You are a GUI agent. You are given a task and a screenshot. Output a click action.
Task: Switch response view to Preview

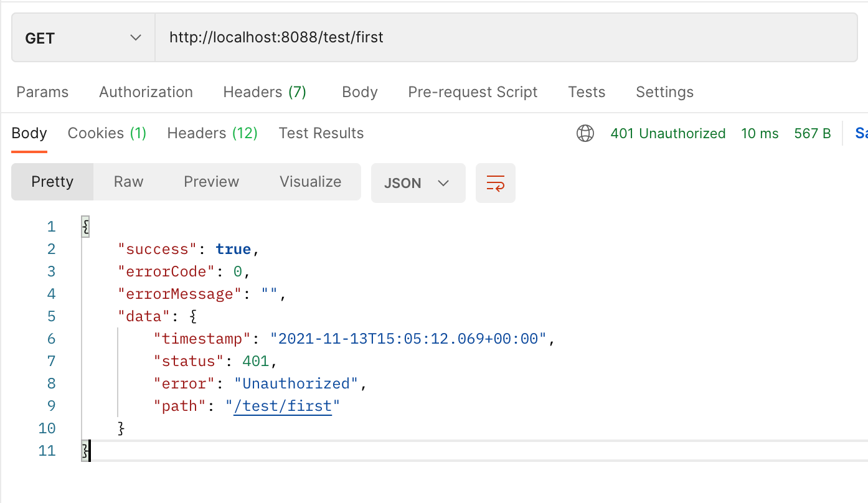[x=212, y=182]
